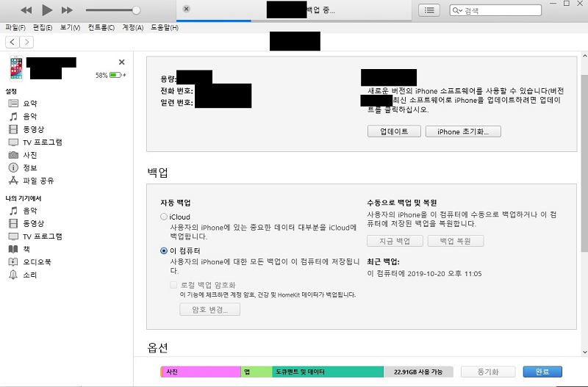Click the 검색 search field

click(495, 10)
